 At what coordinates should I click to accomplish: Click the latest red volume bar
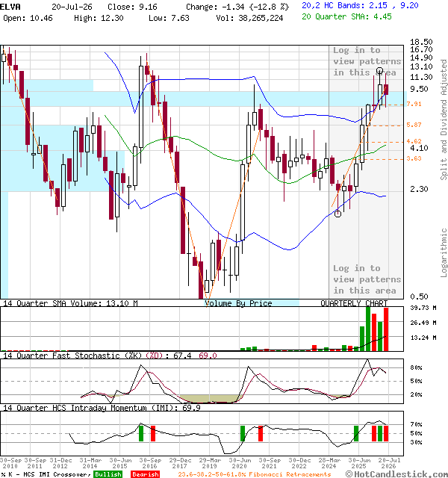pos(386,329)
